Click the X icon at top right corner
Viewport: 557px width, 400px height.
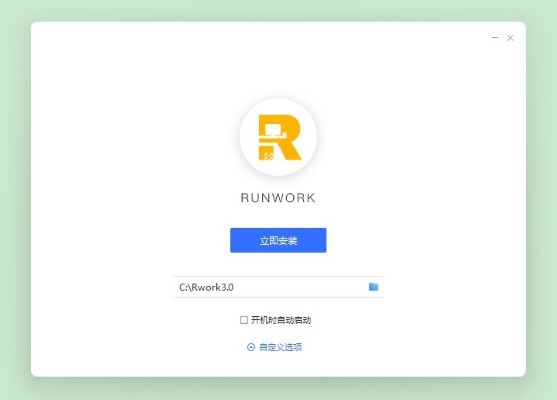(510, 38)
